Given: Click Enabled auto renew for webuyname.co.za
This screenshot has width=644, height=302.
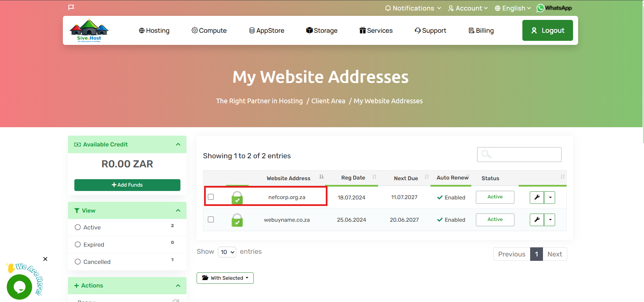Looking at the screenshot, I should 451,220.
